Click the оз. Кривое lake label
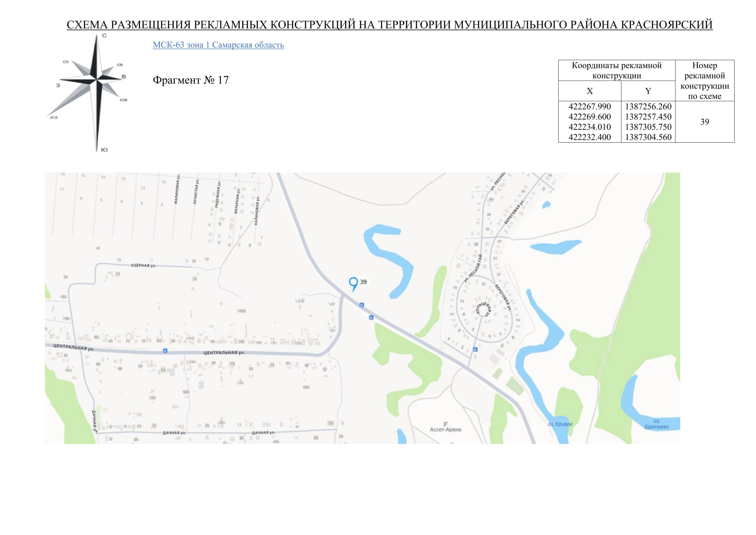Viewport: 756px width, 535px height. (560, 424)
